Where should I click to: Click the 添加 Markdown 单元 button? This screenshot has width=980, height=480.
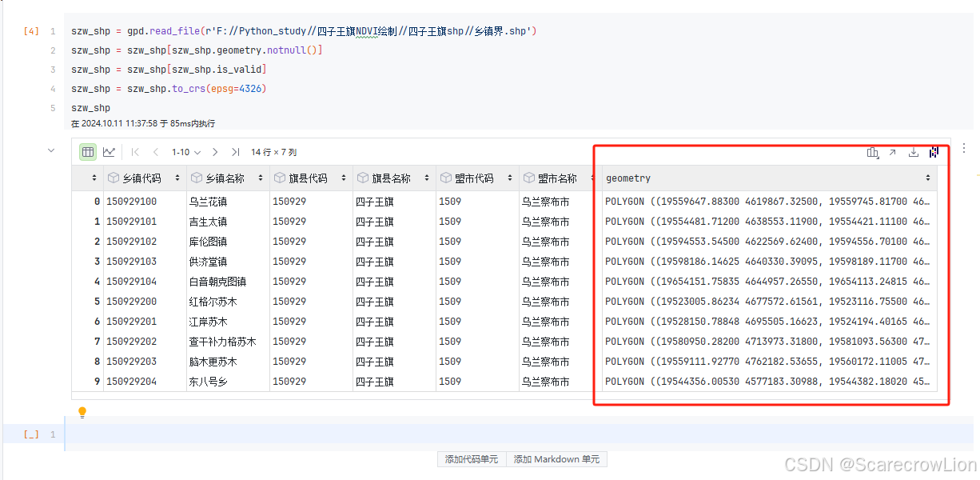557,459
